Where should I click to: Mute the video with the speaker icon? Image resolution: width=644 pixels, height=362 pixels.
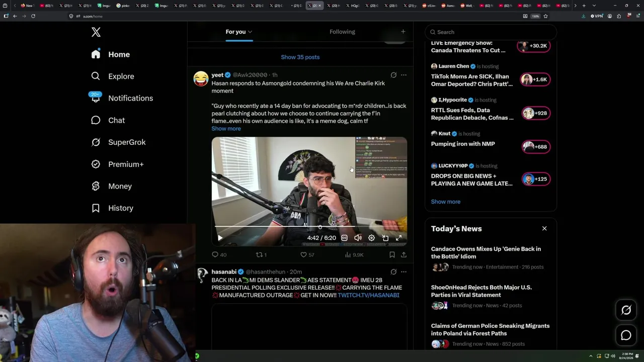[358, 238]
